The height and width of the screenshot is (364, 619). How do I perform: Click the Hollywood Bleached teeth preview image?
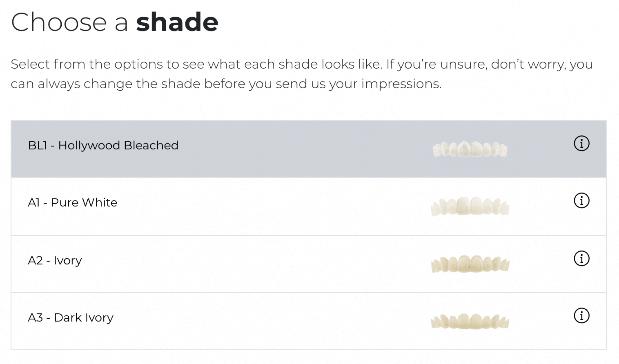pyautogui.click(x=470, y=150)
